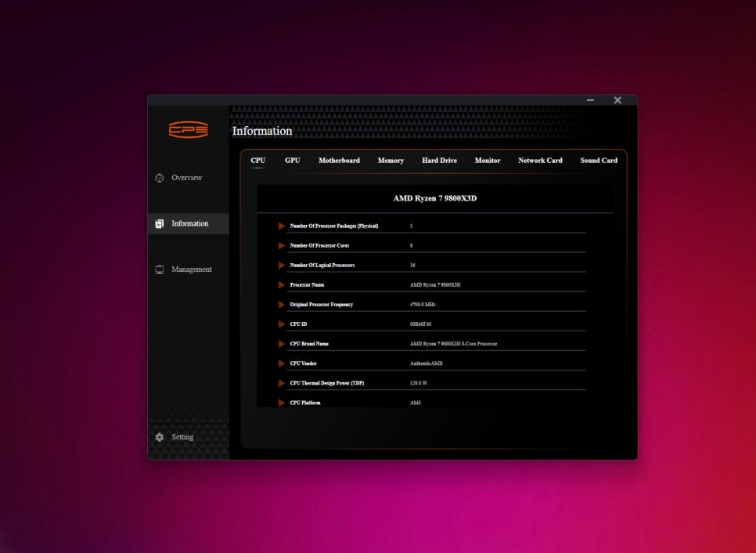Viewport: 756px width, 553px height.
Task: Click the AMD Ryzen 7 9800X3D header
Action: pos(434,199)
